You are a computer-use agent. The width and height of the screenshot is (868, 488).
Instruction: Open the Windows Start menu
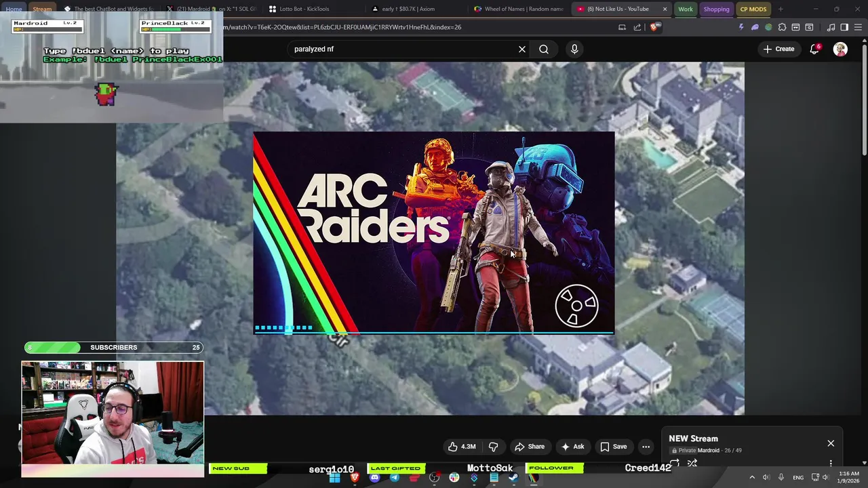coord(334,477)
